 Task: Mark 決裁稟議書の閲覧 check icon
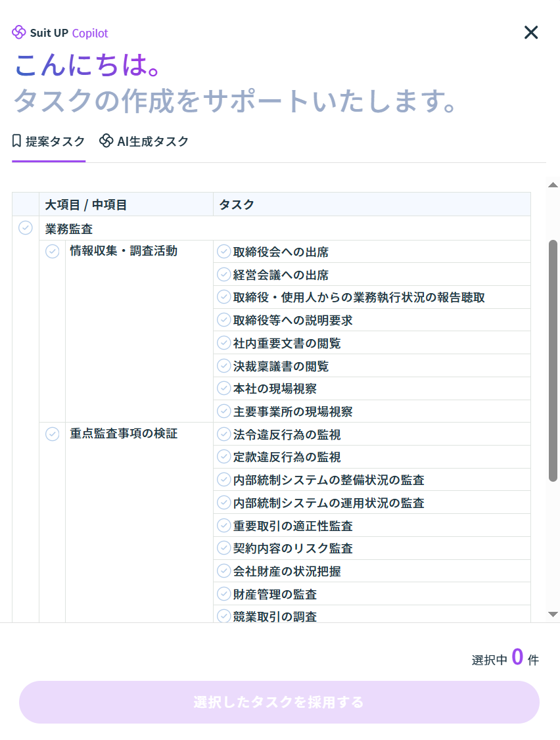[224, 366]
